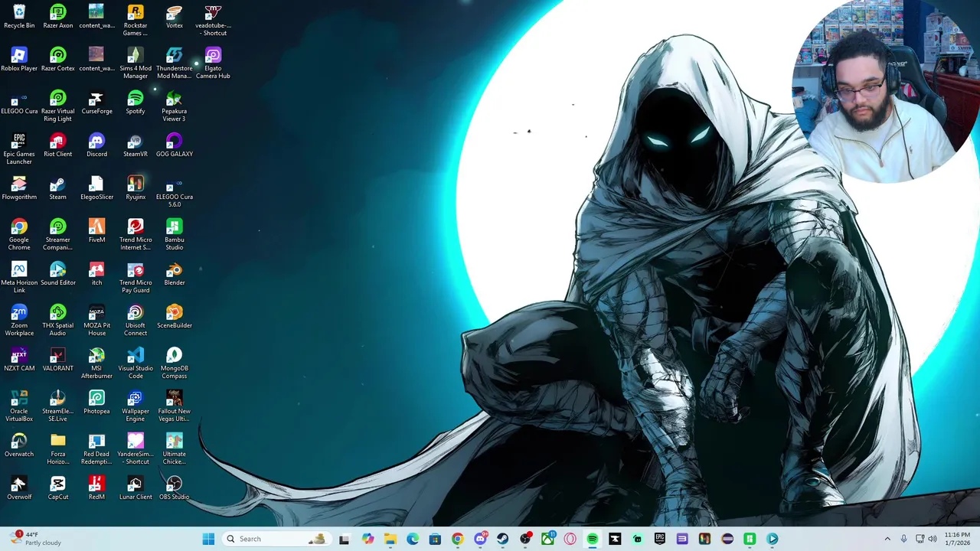Screen dimensions: 980x551
Task: Open the SceneBuilder desktop icon
Action: pos(175,317)
